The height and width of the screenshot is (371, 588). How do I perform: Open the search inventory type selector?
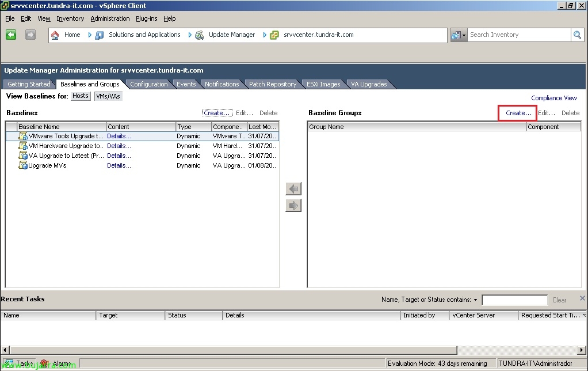pyautogui.click(x=459, y=35)
